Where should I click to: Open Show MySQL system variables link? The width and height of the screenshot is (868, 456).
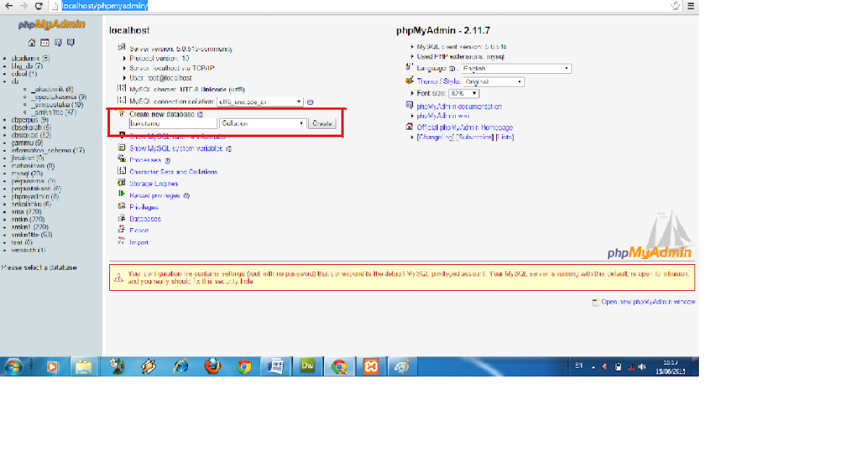177,148
